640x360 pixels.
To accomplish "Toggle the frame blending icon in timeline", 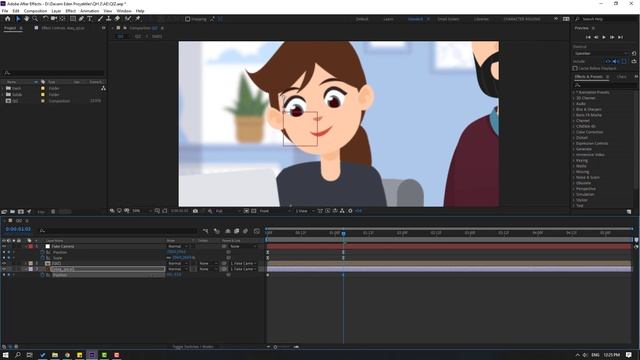I will coord(237,231).
